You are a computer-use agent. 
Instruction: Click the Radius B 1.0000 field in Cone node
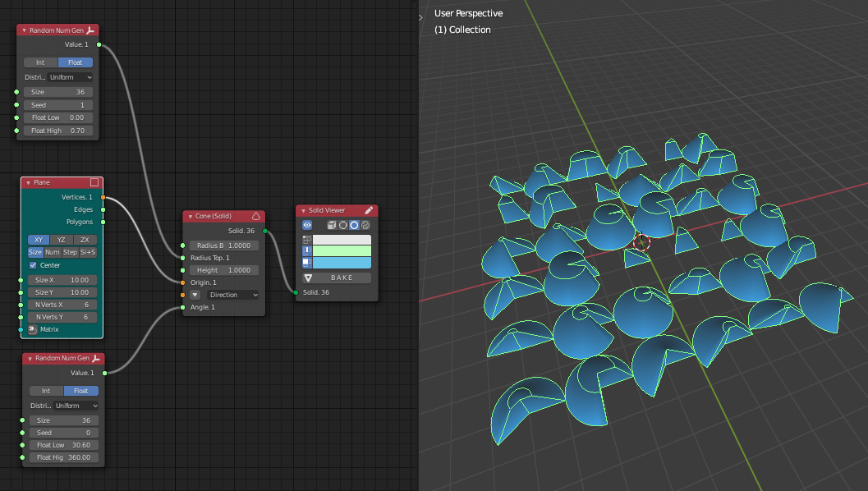[x=223, y=245]
